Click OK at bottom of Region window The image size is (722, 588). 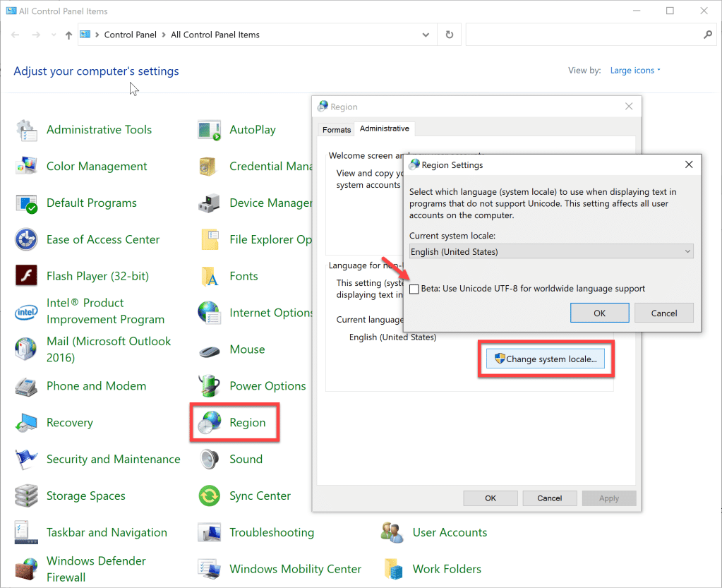(491, 498)
